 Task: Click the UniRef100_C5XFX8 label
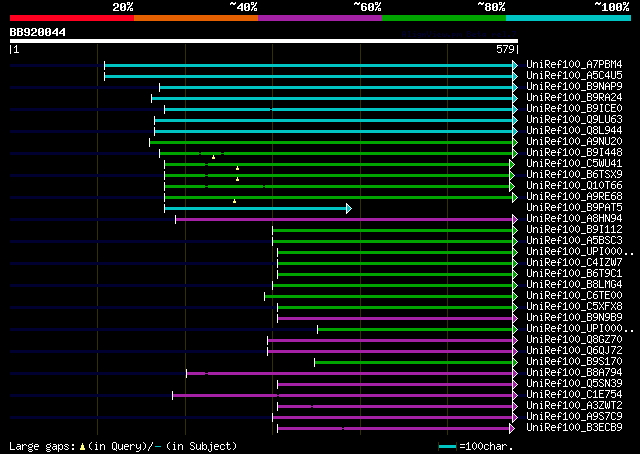pyautogui.click(x=574, y=307)
